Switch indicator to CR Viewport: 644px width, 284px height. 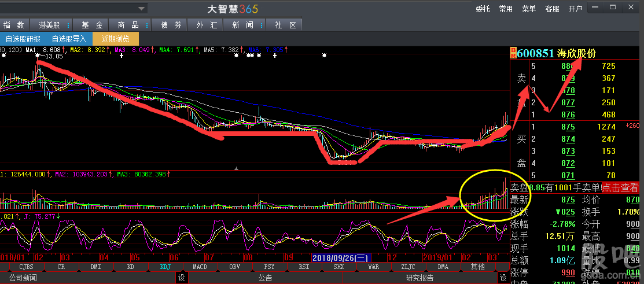click(61, 267)
